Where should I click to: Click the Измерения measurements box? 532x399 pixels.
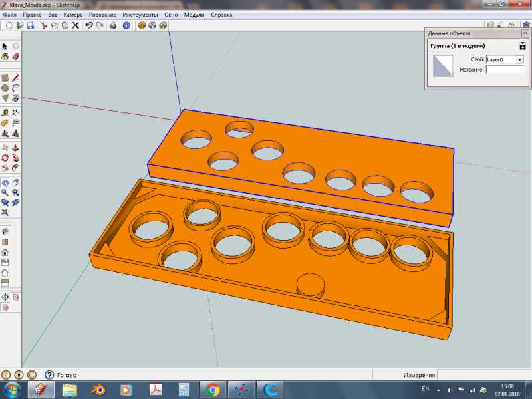(484, 375)
